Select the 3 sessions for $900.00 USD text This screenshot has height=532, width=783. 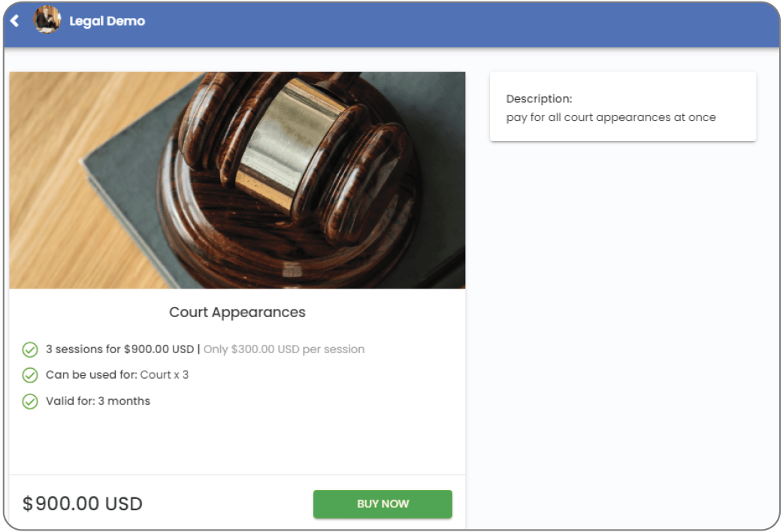119,349
